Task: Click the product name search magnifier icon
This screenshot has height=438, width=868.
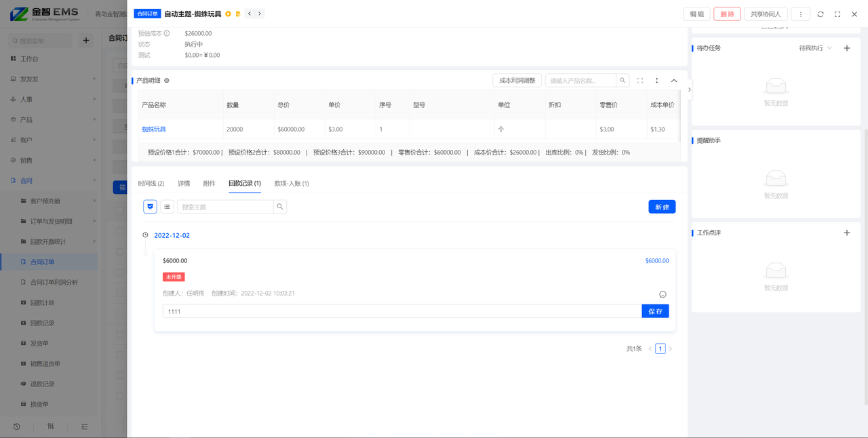Action: tap(623, 81)
